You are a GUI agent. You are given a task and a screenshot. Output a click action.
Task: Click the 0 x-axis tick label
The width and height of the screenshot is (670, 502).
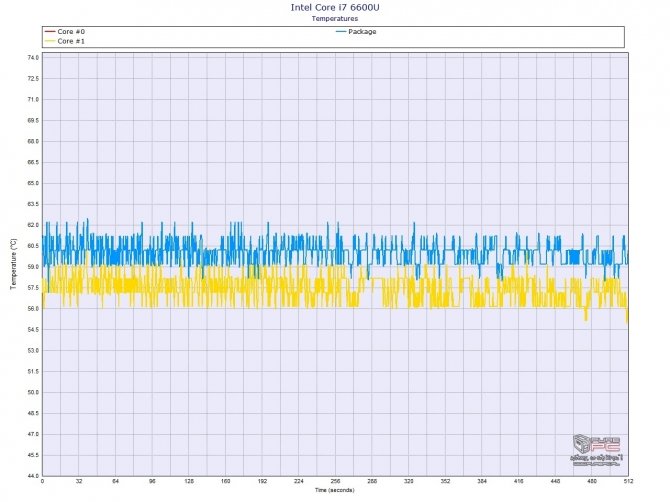42,481
